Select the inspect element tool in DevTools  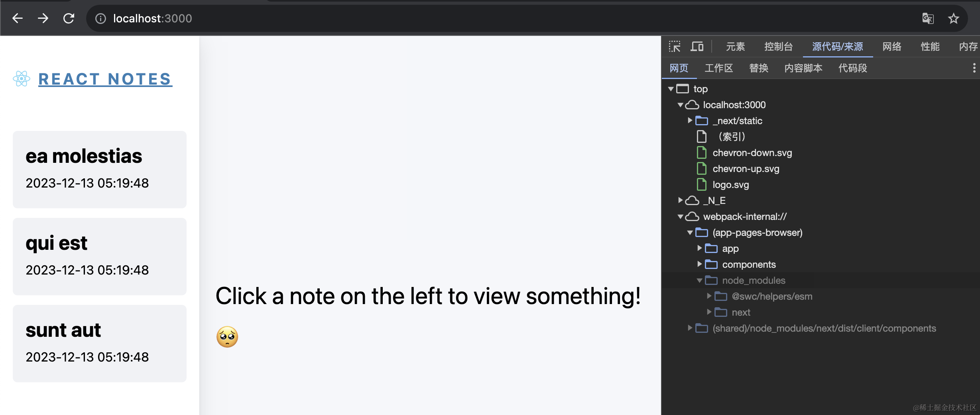675,46
